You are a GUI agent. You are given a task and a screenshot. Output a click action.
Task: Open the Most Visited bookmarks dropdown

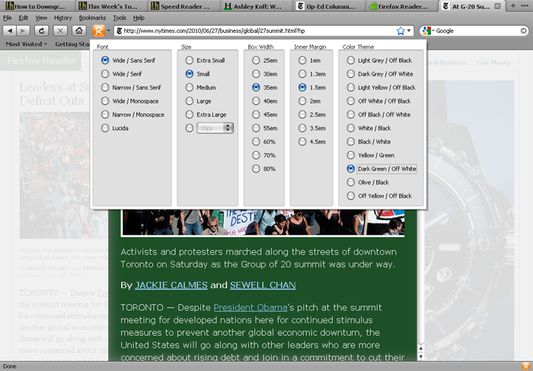[26, 44]
